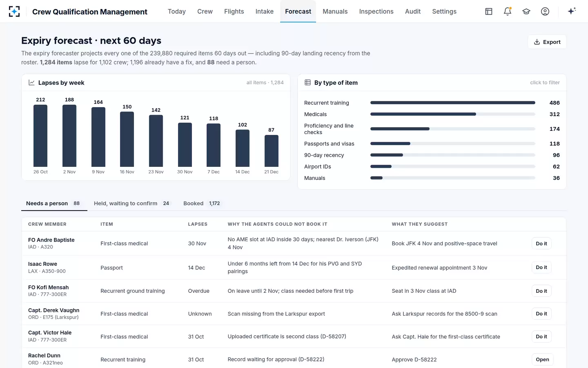This screenshot has height=368, width=588.
Task: Select the Intake tab
Action: click(265, 11)
